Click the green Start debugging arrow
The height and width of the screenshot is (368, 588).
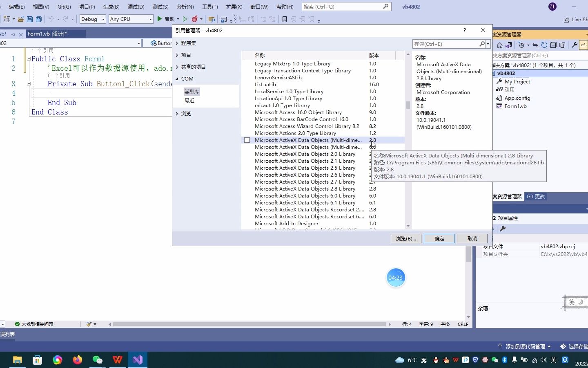pyautogui.click(x=160, y=19)
